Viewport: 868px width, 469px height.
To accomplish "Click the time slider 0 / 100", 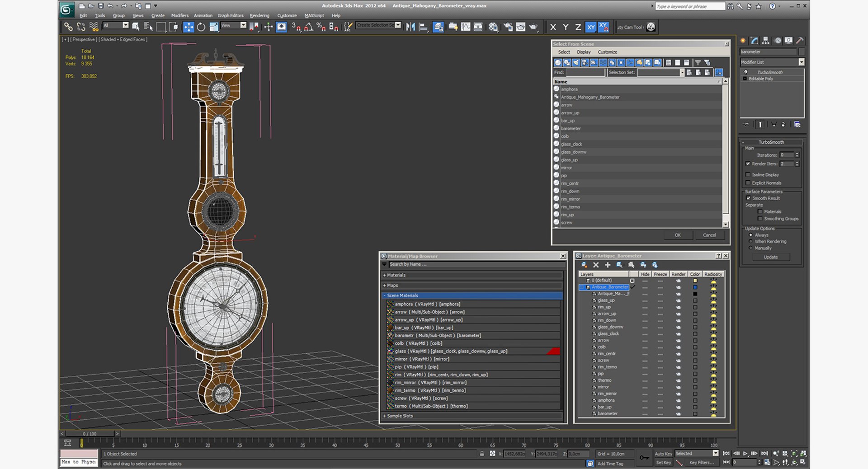I will [90, 434].
